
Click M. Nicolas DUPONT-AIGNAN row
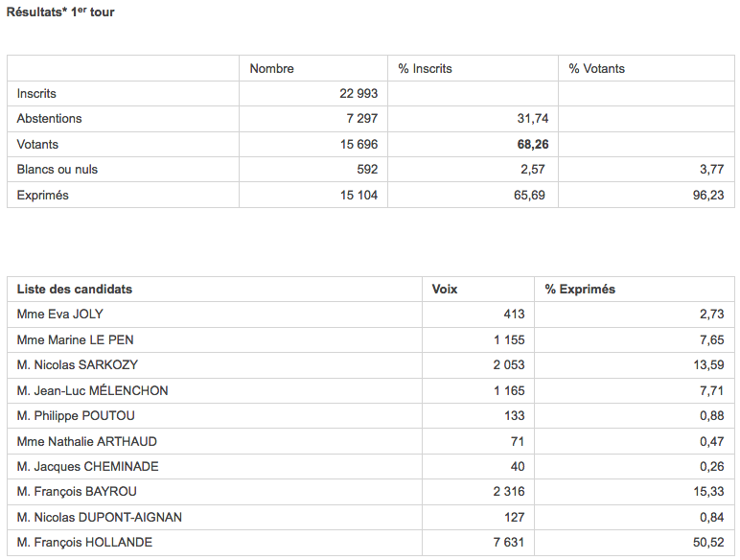pyautogui.click(x=371, y=517)
